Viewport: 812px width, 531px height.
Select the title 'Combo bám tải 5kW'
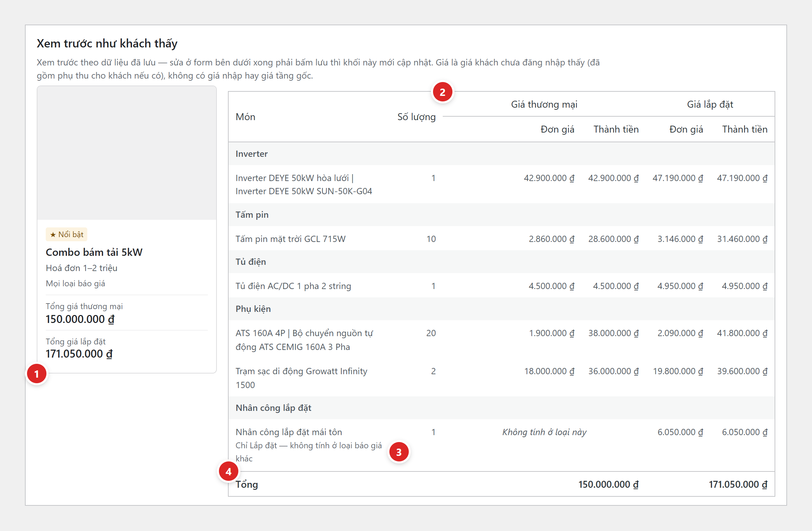[94, 252]
